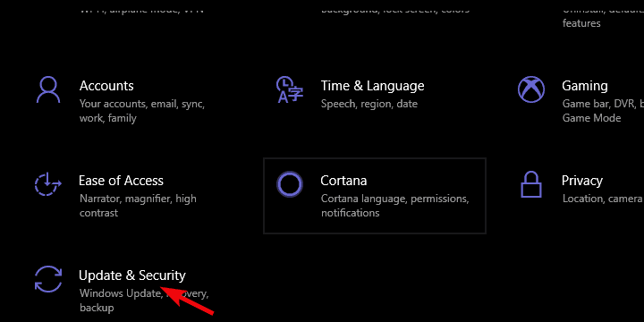This screenshot has width=644, height=322.
Task: Select 'Narrator, magnifier, high contrast' text
Action: pos(138,206)
